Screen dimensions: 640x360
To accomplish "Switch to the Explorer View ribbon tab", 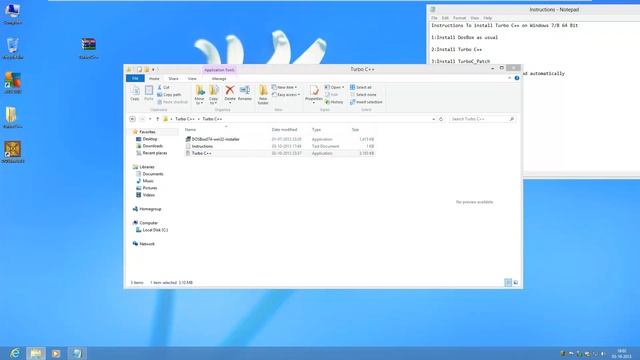I will 192,78.
